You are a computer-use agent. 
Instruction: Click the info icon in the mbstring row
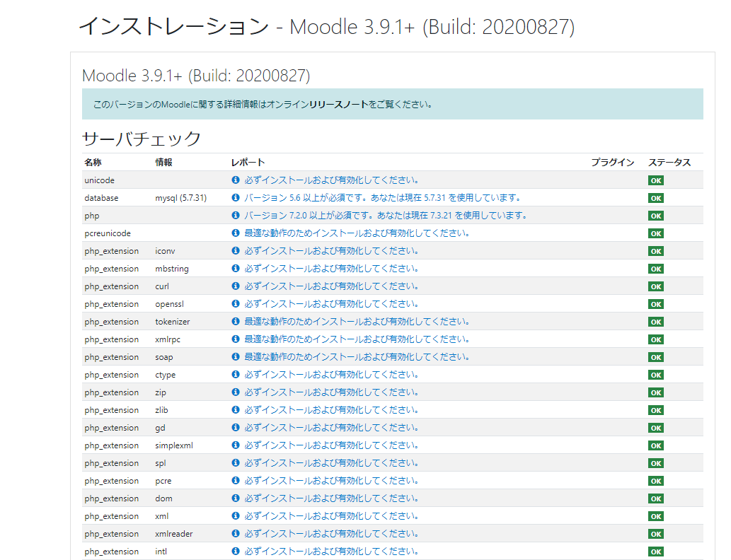coord(236,269)
